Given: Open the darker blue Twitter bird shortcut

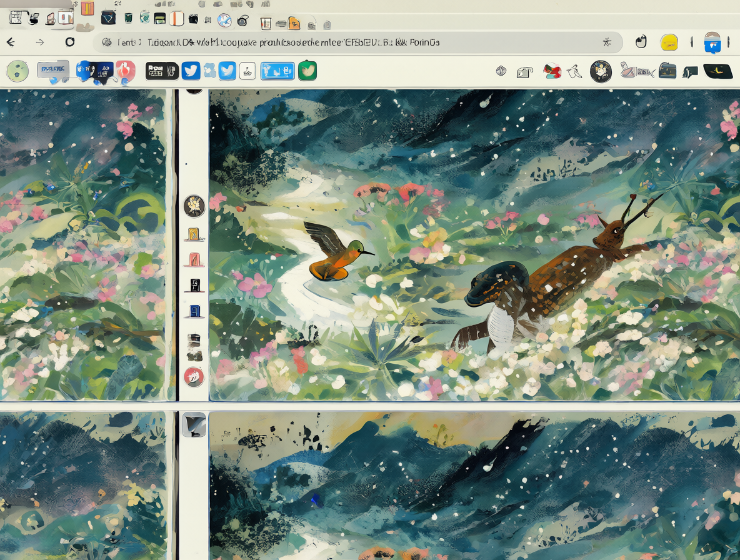Looking at the screenshot, I should pos(191,71).
